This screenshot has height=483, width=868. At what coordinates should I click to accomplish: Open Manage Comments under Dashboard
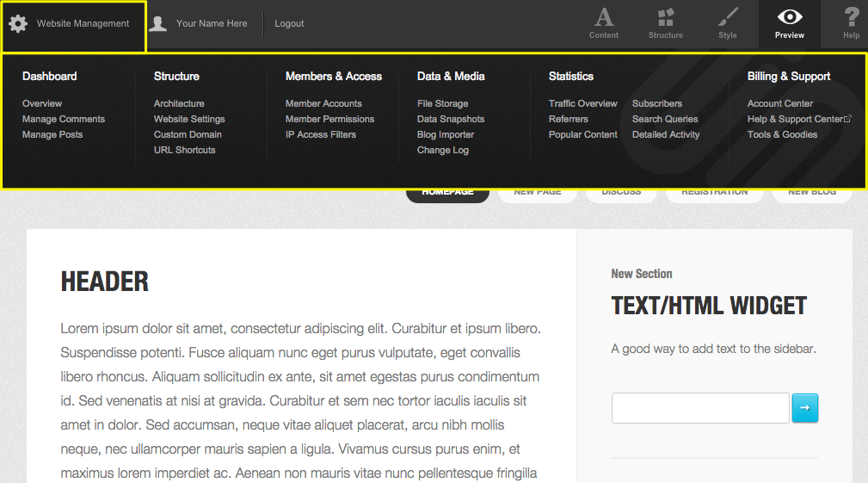tap(64, 119)
